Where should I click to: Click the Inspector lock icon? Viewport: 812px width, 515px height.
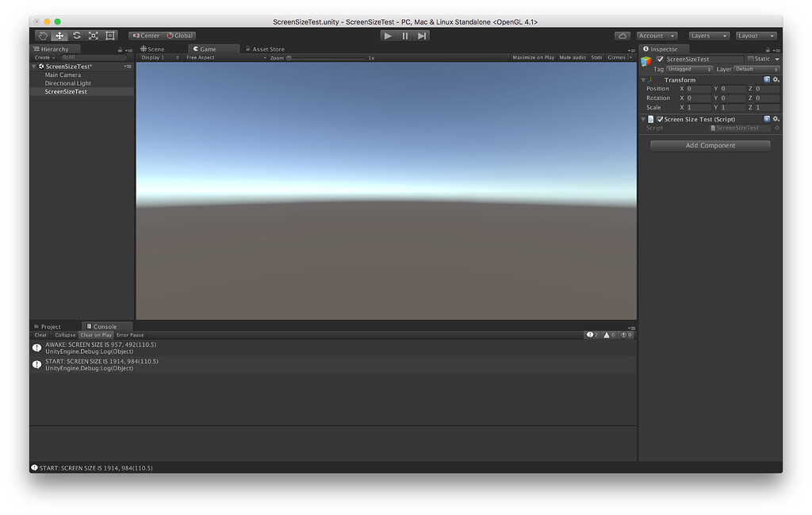click(768, 48)
